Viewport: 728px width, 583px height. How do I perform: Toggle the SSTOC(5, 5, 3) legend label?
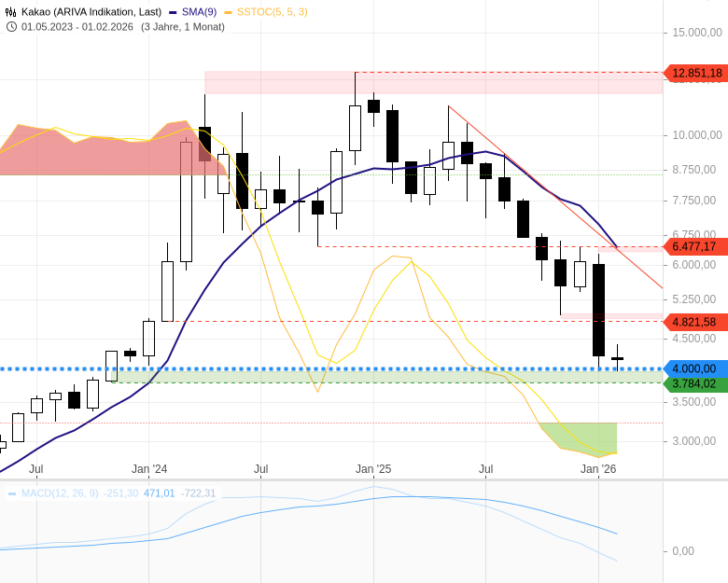click(272, 12)
